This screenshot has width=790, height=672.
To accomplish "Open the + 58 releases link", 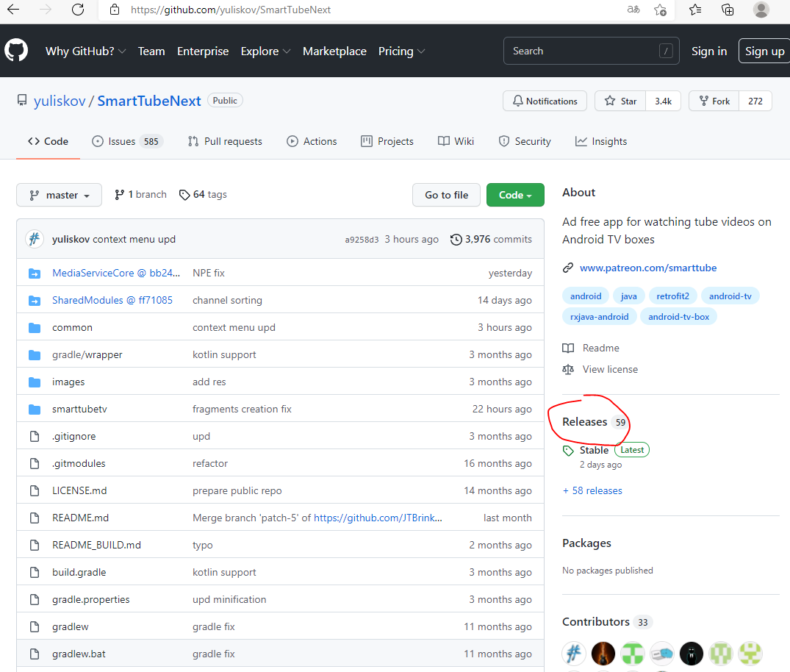I will pyautogui.click(x=592, y=490).
